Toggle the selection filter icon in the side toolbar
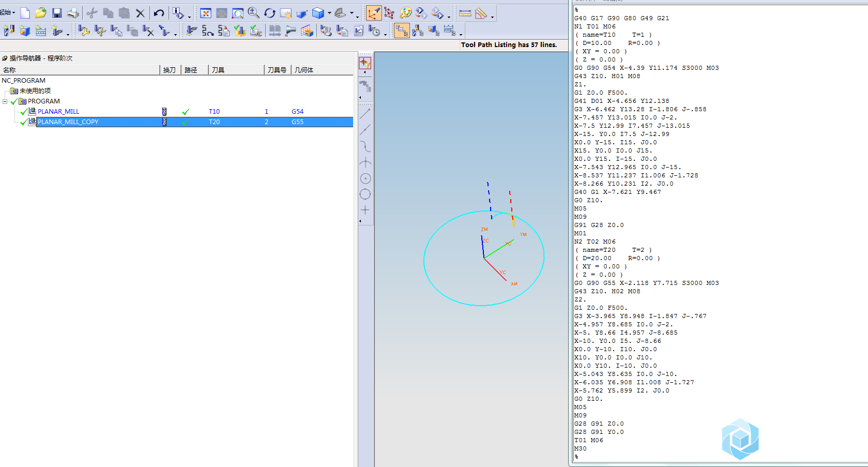This screenshot has width=868, height=467. [365, 63]
